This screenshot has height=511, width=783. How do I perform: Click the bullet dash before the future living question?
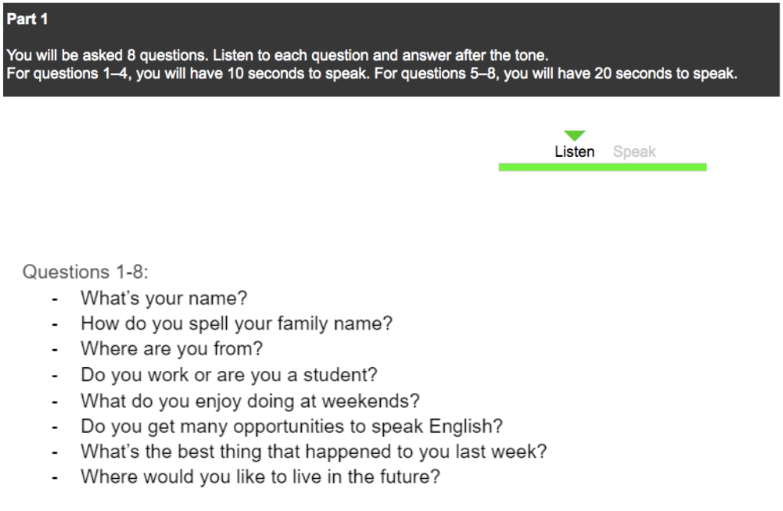[x=55, y=478]
